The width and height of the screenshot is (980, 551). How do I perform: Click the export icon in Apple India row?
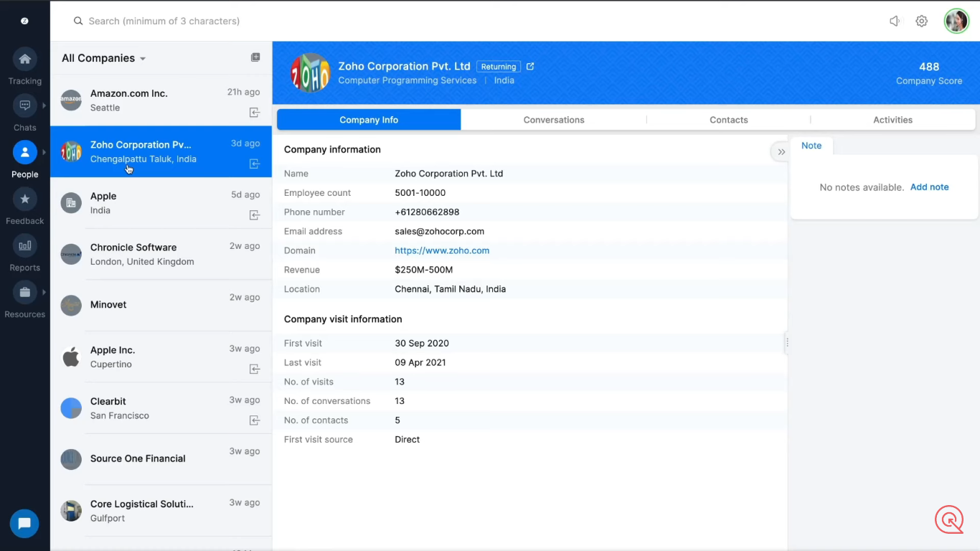coord(255,215)
